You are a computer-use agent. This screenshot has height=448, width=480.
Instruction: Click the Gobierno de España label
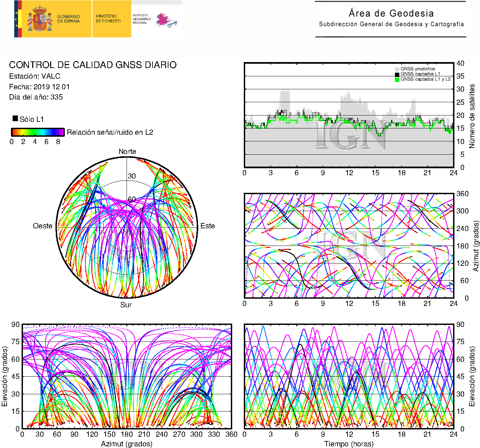(x=68, y=19)
